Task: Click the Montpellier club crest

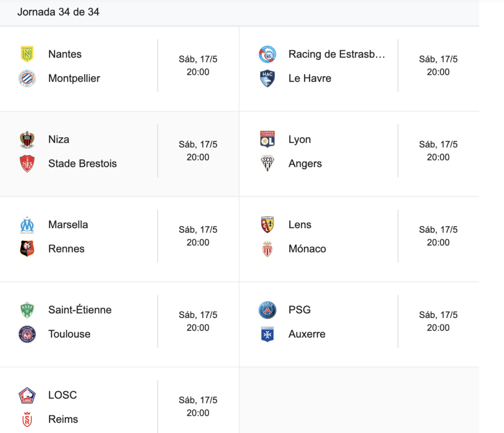Action: coord(27,78)
